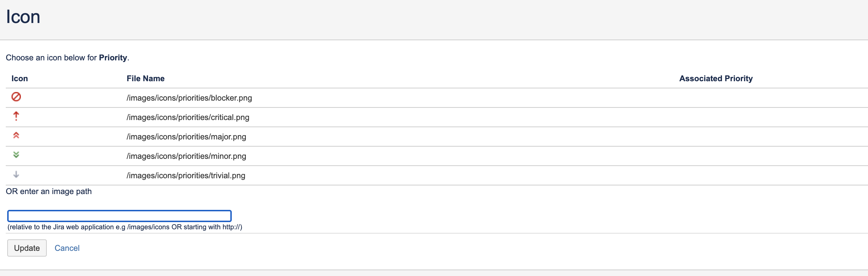Click the File Name column header

pos(145,78)
